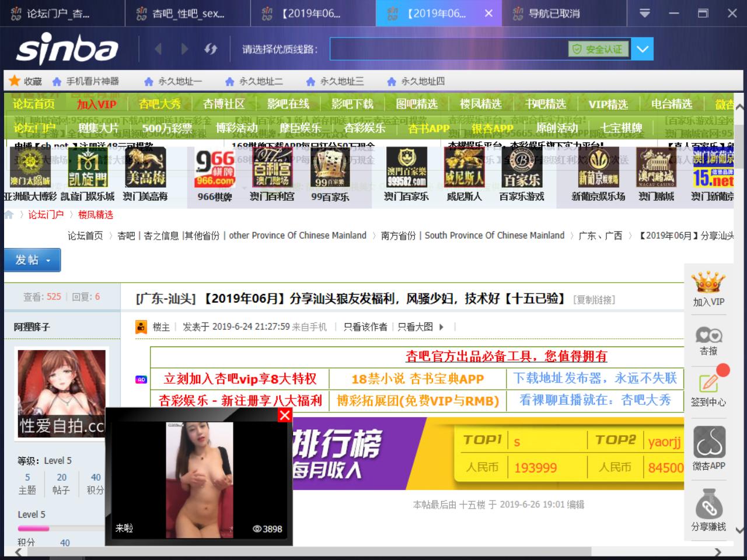Open 书吧精选 nav menu item
747x560 pixels.
pos(545,104)
